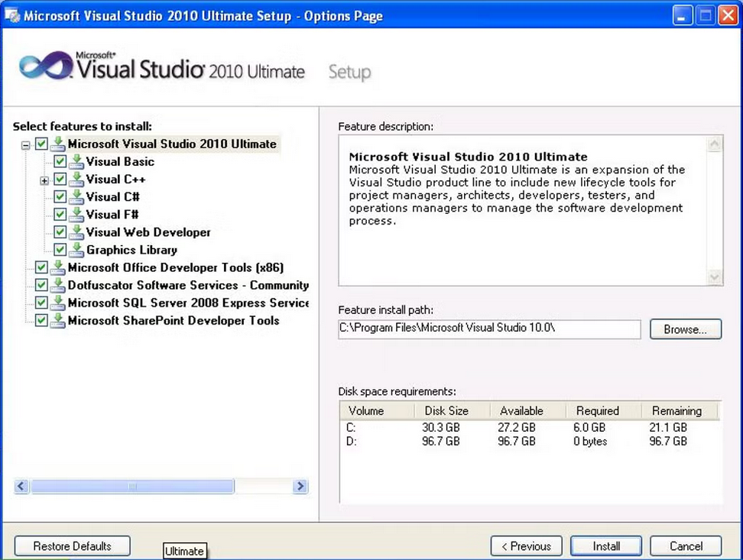Click feature tree left scroll arrow
This screenshot has height=560, width=743.
(x=21, y=486)
